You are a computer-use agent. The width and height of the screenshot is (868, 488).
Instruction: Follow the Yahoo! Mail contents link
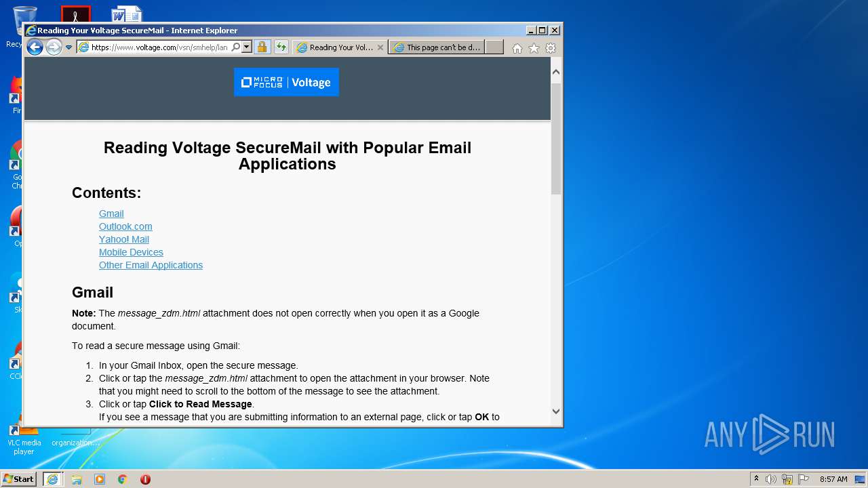click(124, 239)
